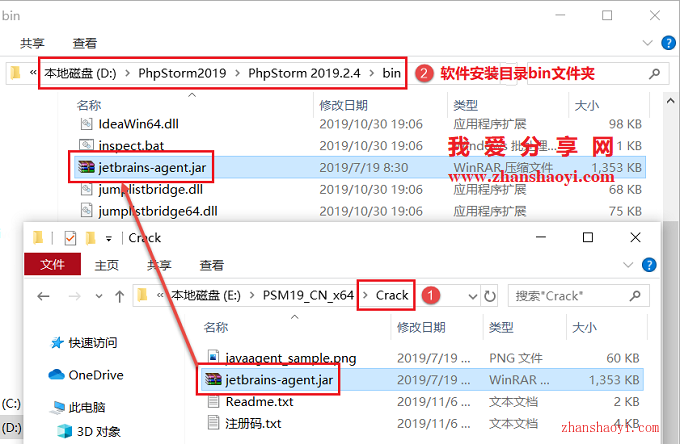680x444 pixels.
Task: Open the 共享 tab in the bin window
Action: point(33,43)
